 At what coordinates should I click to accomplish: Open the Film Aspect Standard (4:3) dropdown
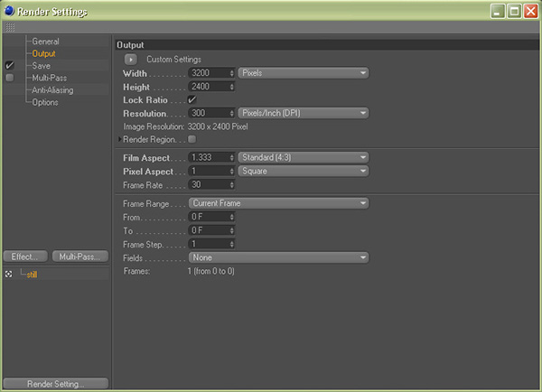[x=304, y=157]
